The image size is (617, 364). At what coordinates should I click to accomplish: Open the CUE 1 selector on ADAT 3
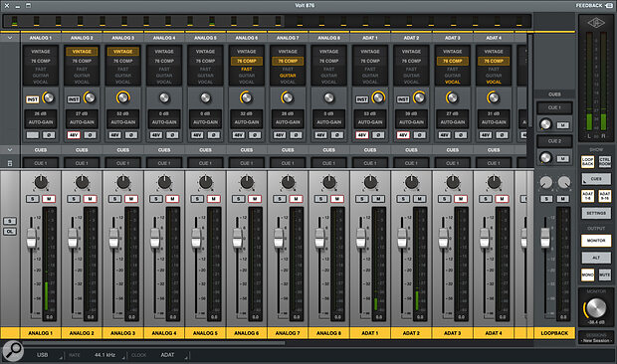tap(452, 163)
